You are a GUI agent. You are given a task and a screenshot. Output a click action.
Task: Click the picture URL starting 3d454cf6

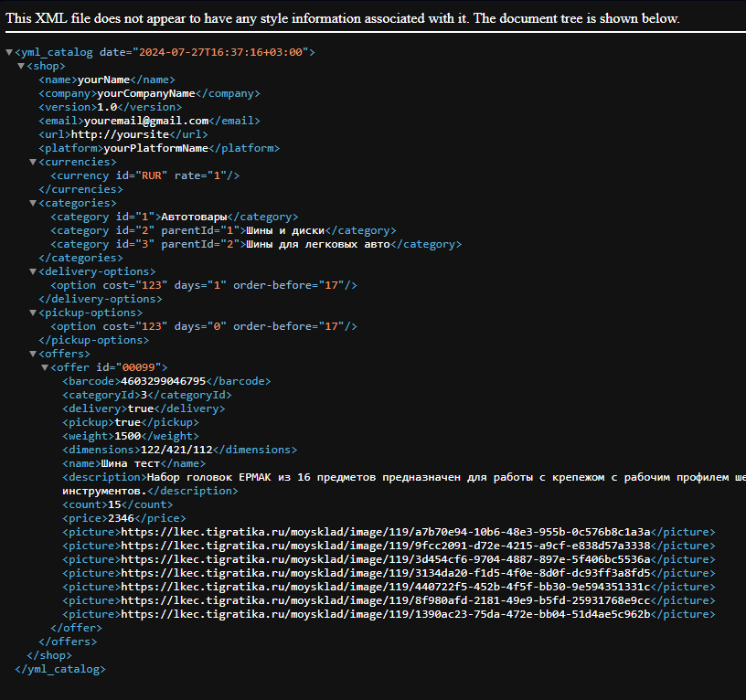tap(386, 559)
